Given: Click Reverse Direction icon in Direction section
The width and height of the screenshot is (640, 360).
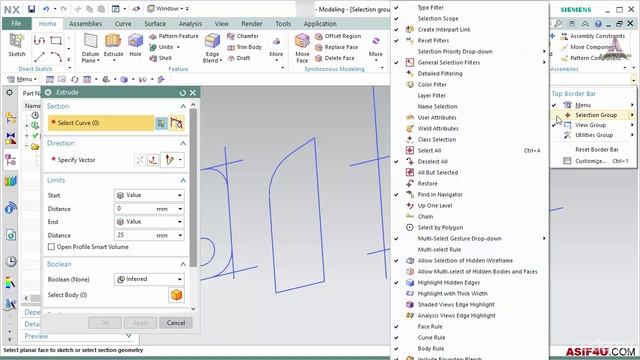Looking at the screenshot, I should (x=140, y=160).
